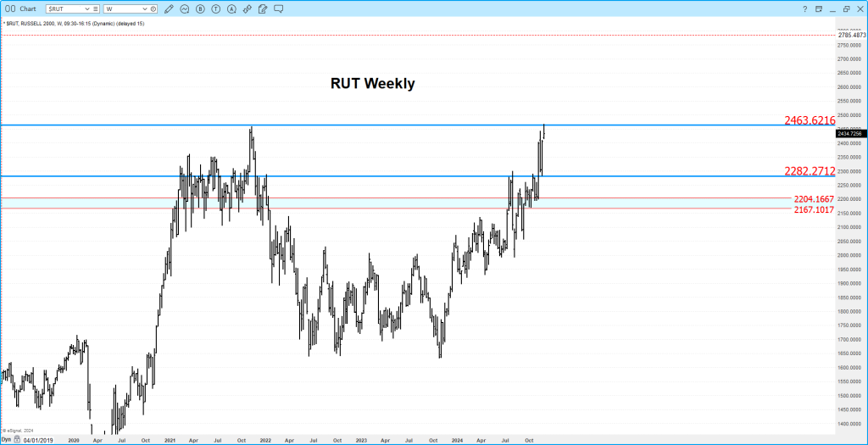The image size is (868, 445).
Task: Open the studies wave-line icon
Action: coord(184,8)
